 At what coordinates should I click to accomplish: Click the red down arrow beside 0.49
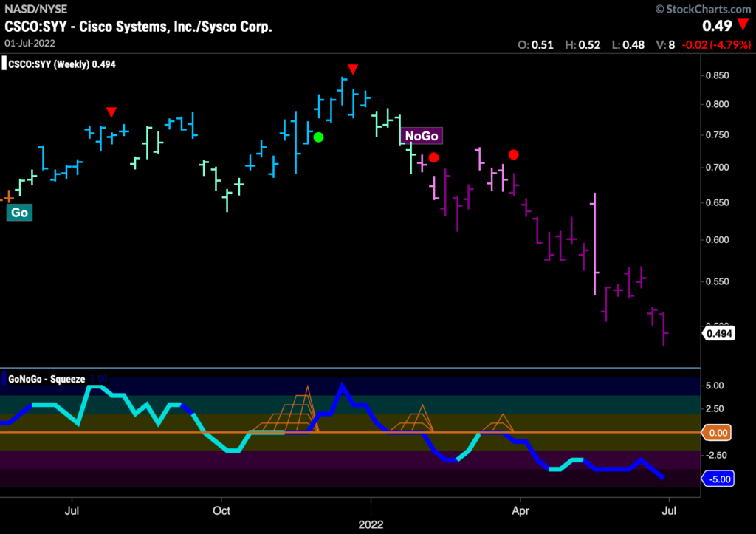(743, 24)
